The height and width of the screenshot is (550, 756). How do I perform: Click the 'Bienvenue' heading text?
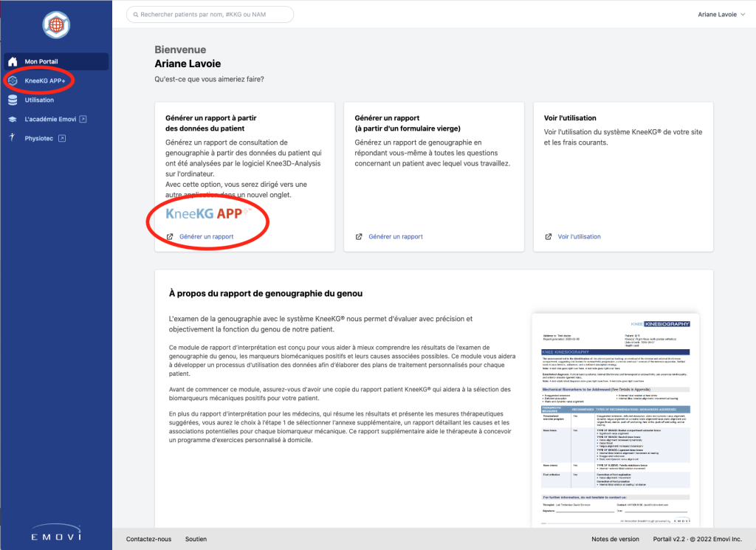coord(180,49)
